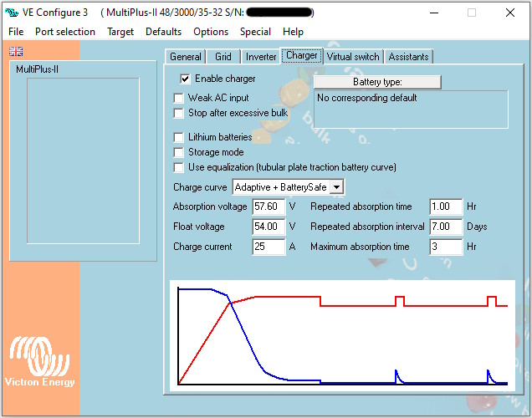Toggle Lithium batteries checkbox
Image resolution: width=532 pixels, height=418 pixels.
[178, 137]
